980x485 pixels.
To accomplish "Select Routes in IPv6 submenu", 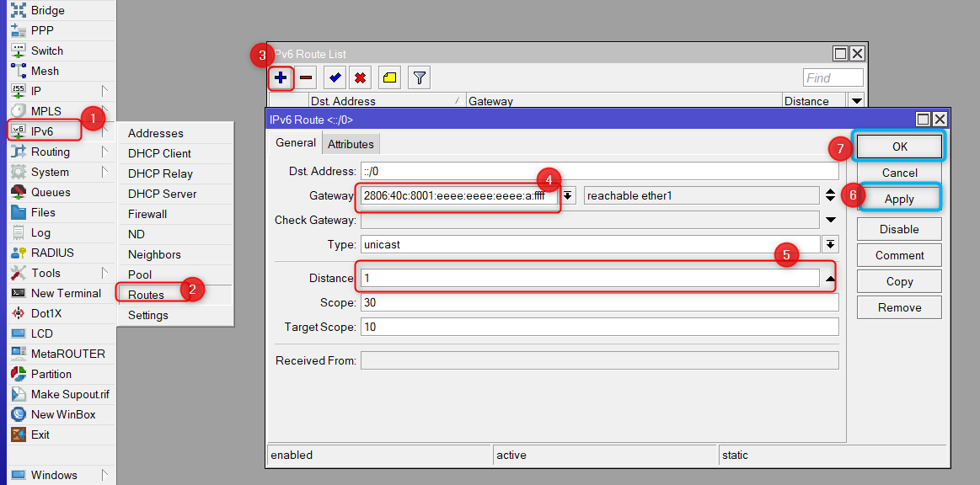I will pyautogui.click(x=146, y=295).
